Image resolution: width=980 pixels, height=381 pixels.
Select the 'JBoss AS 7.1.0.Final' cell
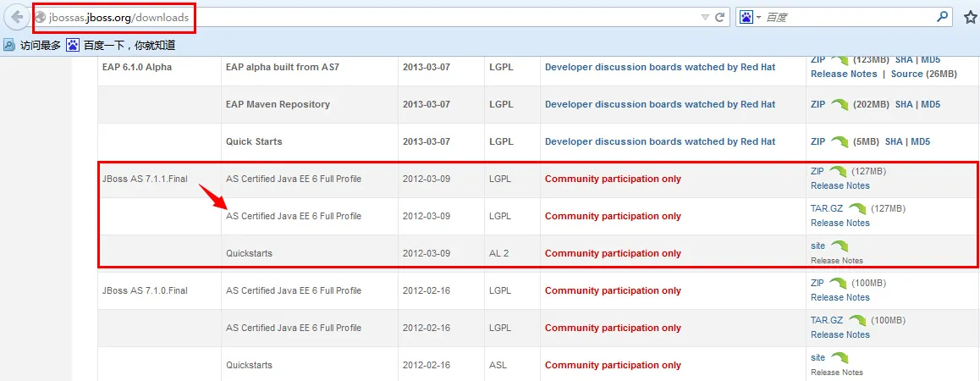click(145, 291)
